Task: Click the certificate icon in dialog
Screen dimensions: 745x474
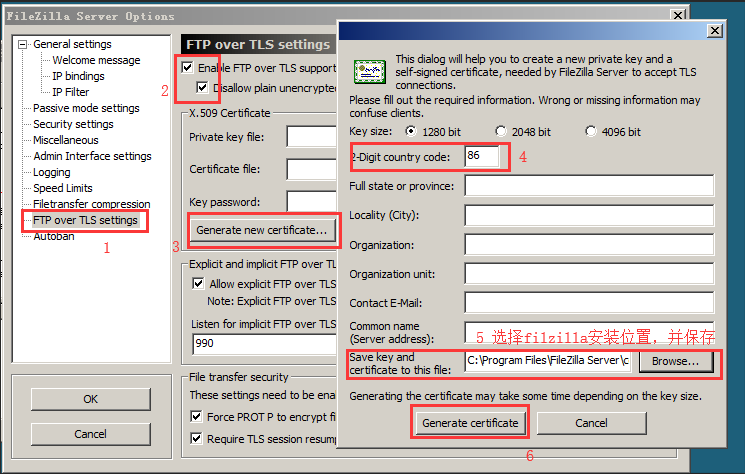Action: tap(370, 72)
